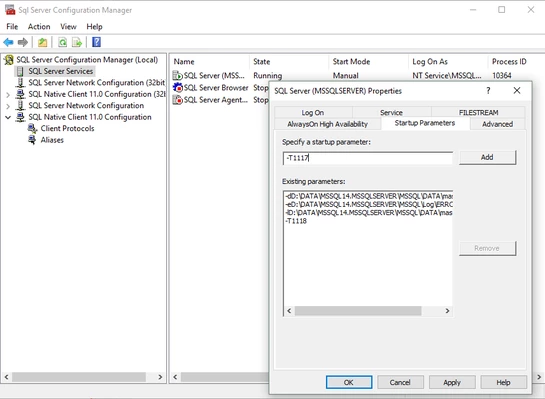Click the Apply button
This screenshot has width=545, height=399.
click(x=452, y=382)
